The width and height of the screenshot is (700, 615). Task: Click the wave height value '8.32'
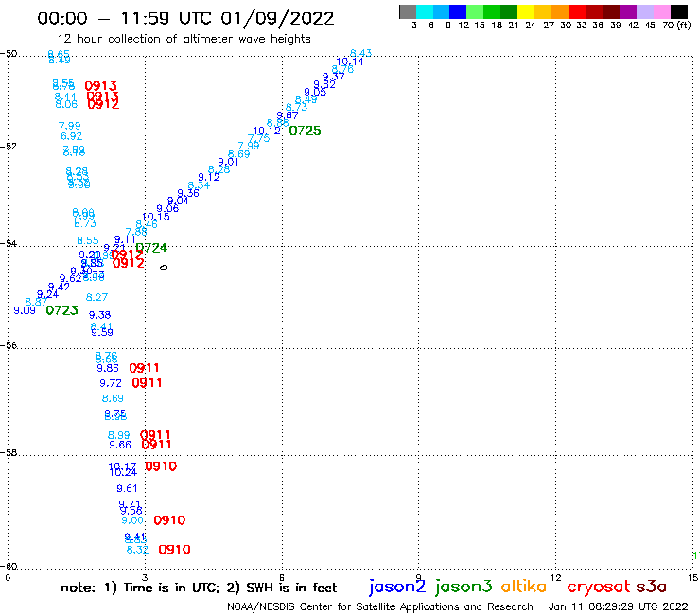tap(137, 550)
